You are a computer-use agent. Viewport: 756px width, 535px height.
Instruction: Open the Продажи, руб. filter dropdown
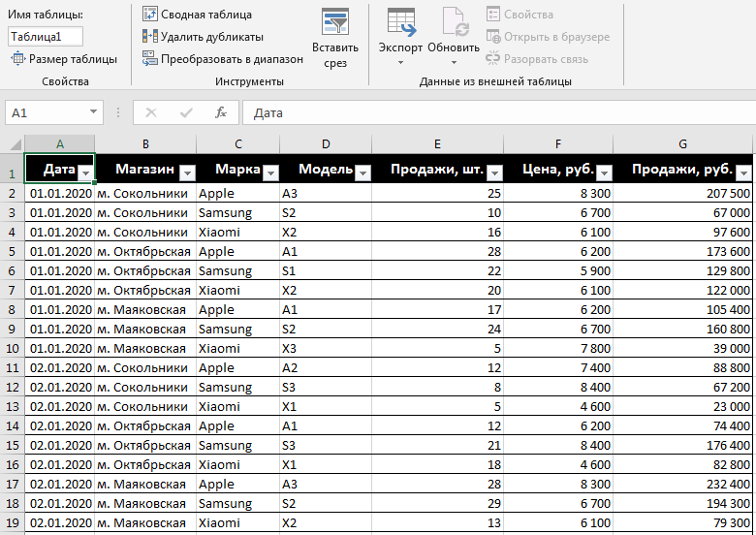pos(744,173)
